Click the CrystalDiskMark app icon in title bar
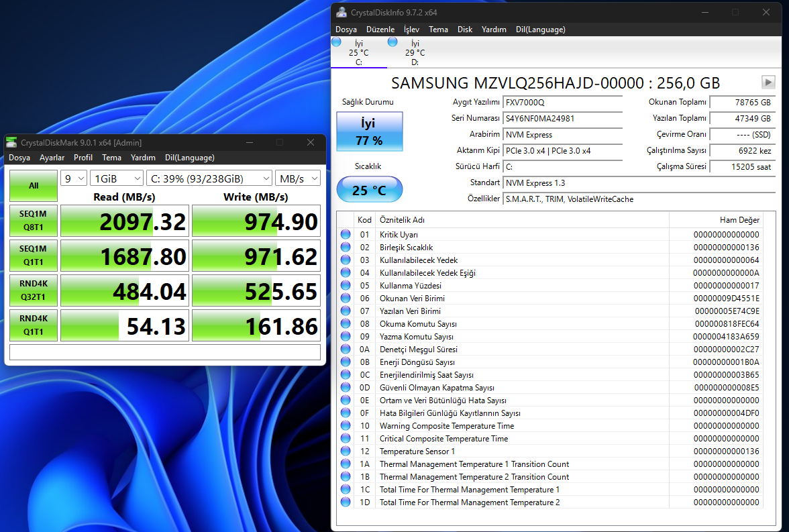The width and height of the screenshot is (789, 532). [12, 142]
